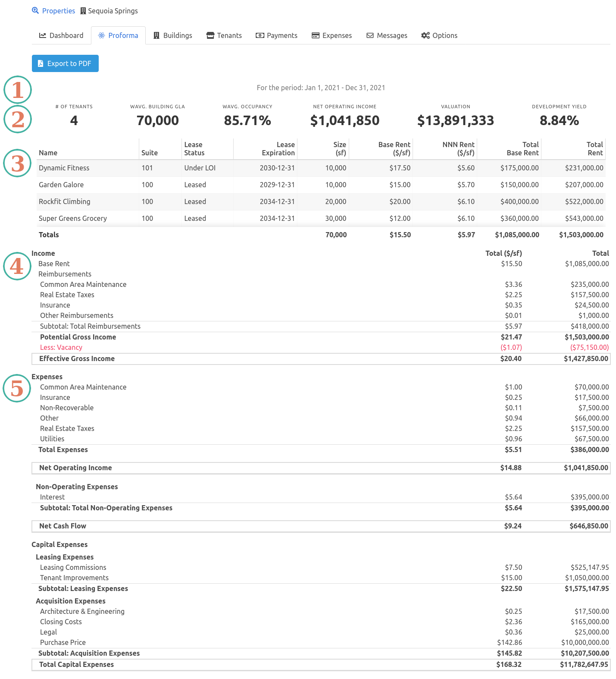Image resolution: width=616 pixels, height=679 pixels.
Task: Go to the Tenants tab
Action: 224,35
